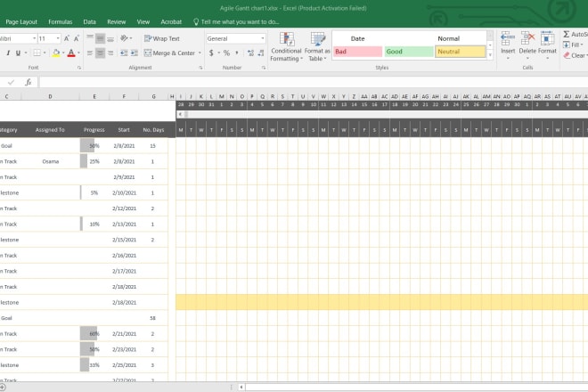This screenshot has width=588, height=392.
Task: Open Acrobat tab
Action: pos(171,21)
